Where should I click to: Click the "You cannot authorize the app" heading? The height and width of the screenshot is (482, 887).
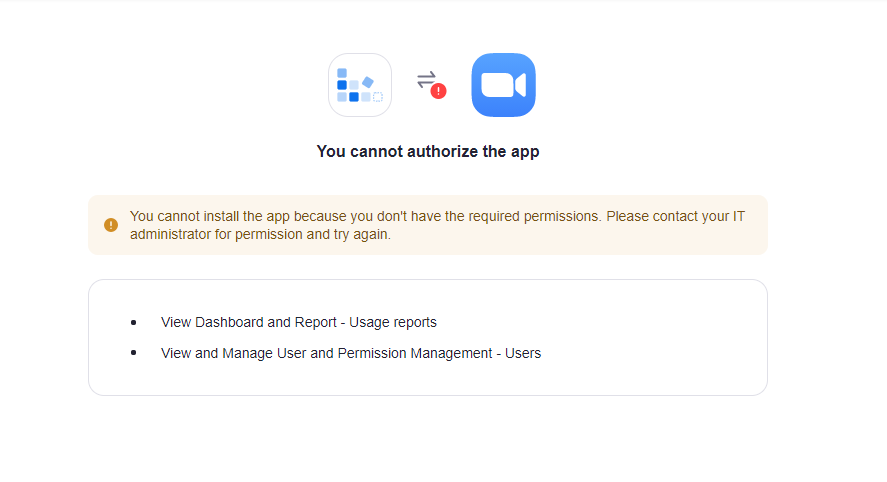pyautogui.click(x=428, y=152)
